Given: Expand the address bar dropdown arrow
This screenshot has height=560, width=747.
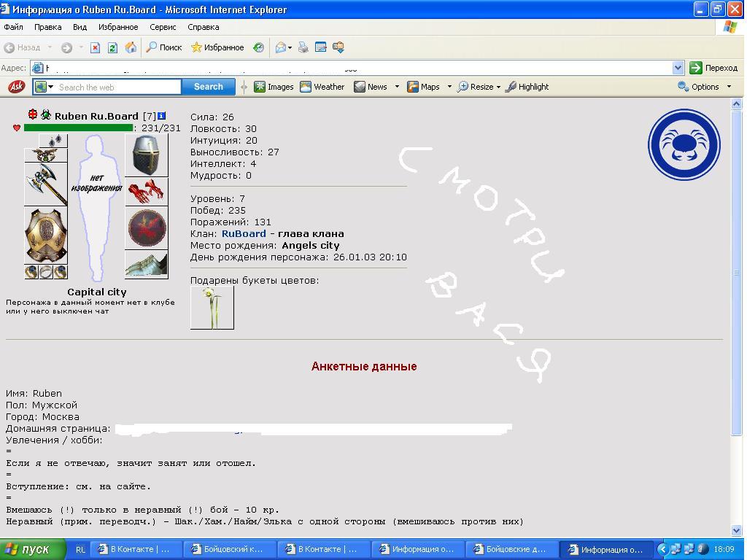Looking at the screenshot, I should coord(678,68).
